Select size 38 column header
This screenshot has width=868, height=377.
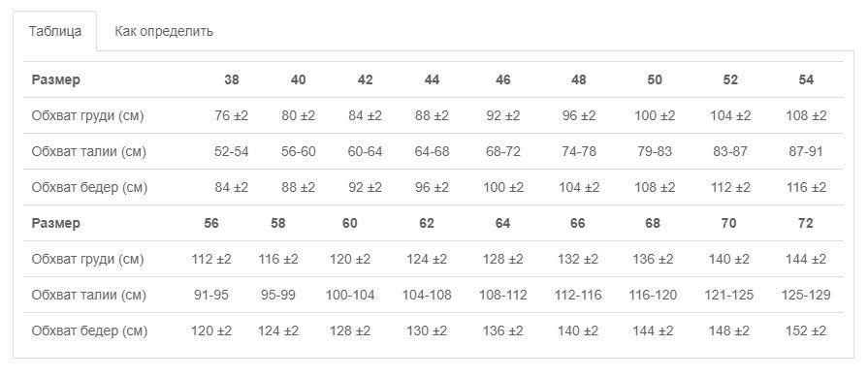[x=232, y=79]
